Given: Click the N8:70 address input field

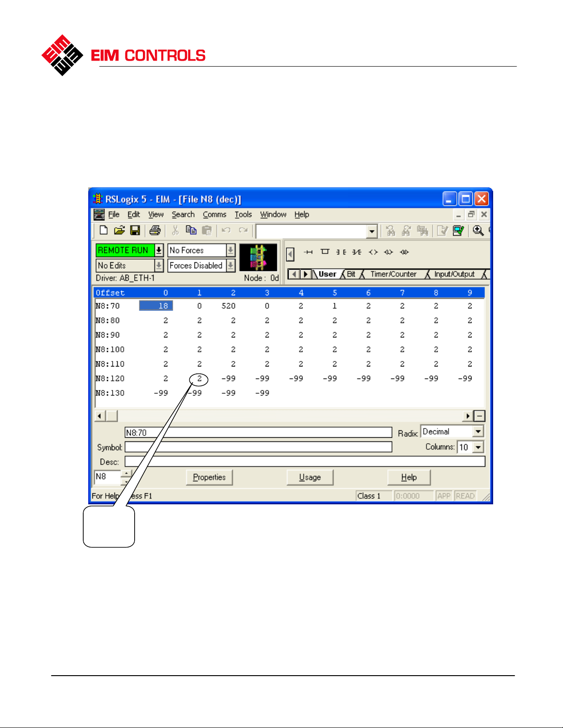Looking at the screenshot, I should tap(258, 433).
